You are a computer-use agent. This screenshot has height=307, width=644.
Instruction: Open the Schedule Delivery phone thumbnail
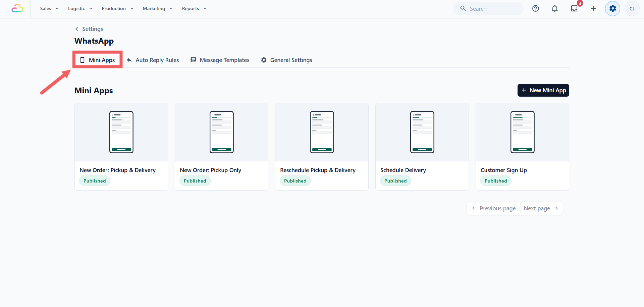point(422,132)
